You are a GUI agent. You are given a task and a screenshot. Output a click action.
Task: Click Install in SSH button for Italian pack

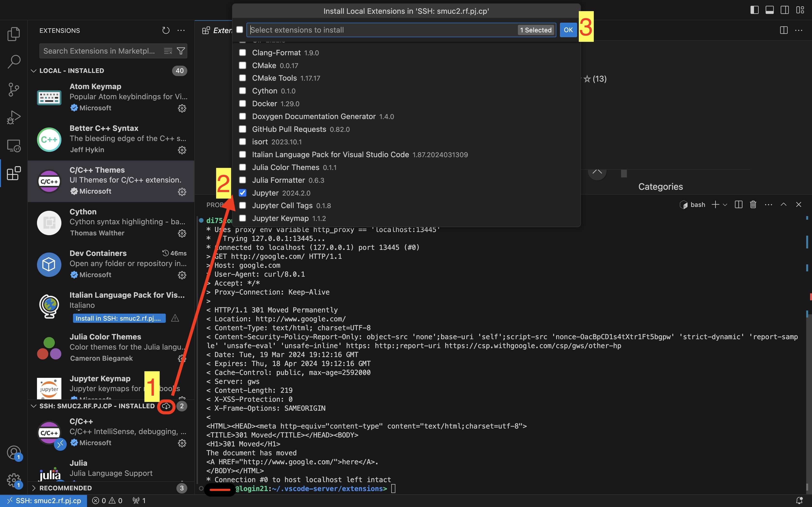pyautogui.click(x=119, y=318)
